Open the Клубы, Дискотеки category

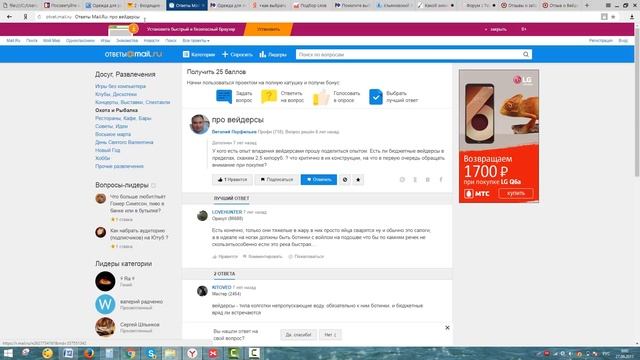[116, 94]
